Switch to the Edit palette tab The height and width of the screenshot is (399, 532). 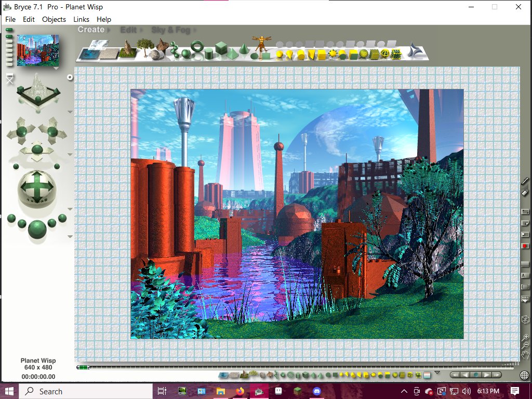pos(128,30)
